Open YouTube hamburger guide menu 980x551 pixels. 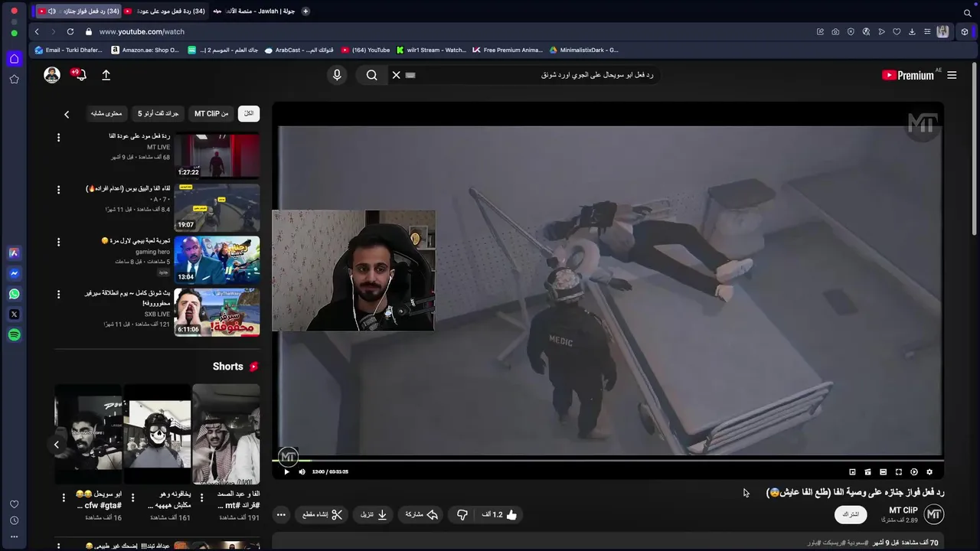(952, 75)
